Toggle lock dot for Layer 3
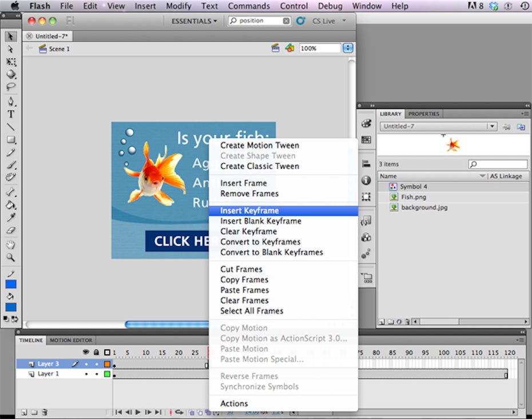This screenshot has height=419, width=532. (95, 363)
